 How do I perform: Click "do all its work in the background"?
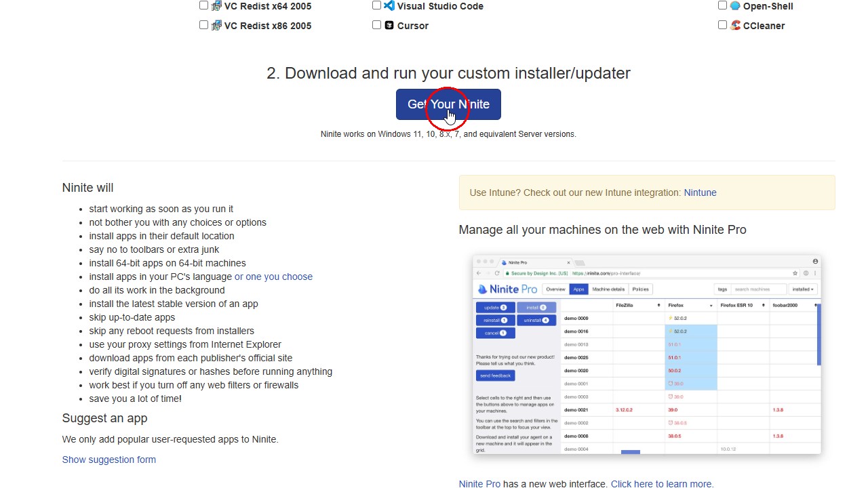157,290
